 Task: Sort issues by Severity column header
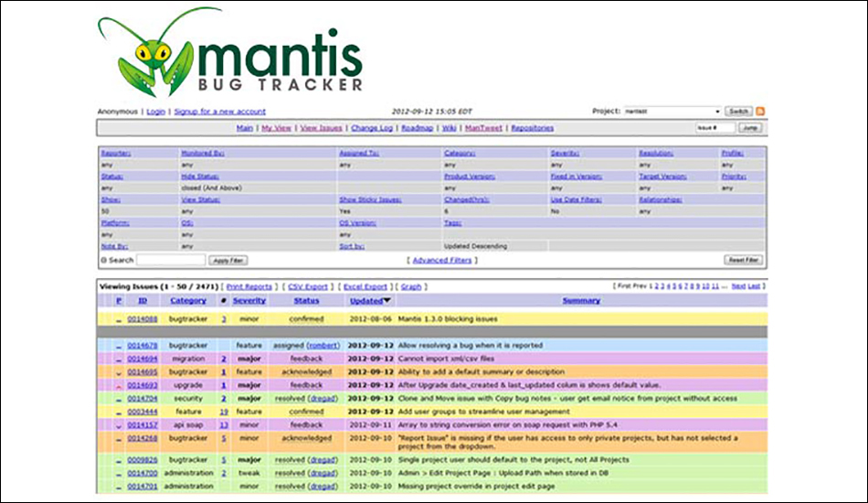(x=249, y=300)
